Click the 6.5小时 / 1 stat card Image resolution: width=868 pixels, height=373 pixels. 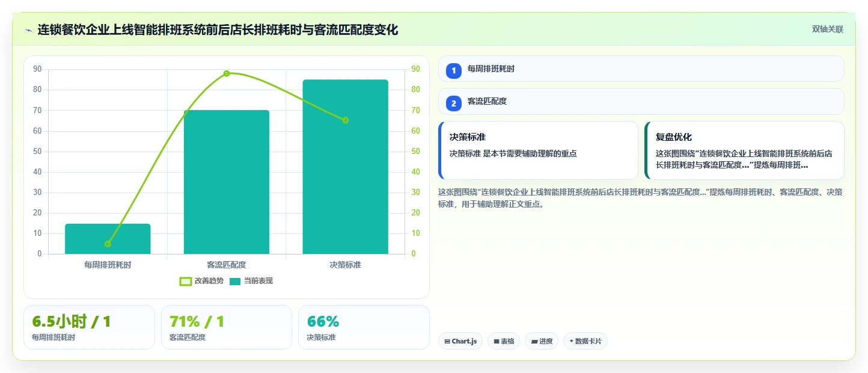pyautogui.click(x=89, y=327)
